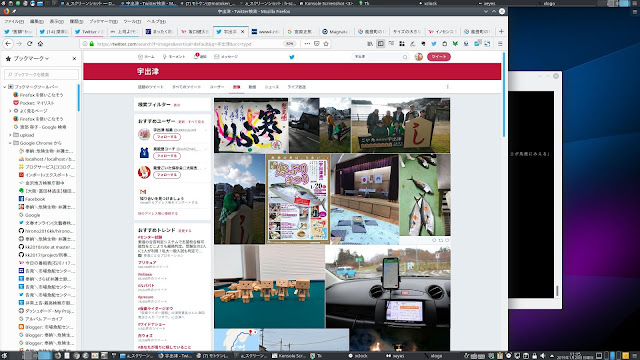Image resolution: width=640 pixels, height=360 pixels.
Task: Open search results more options (three dots)
Action: click(x=447, y=87)
